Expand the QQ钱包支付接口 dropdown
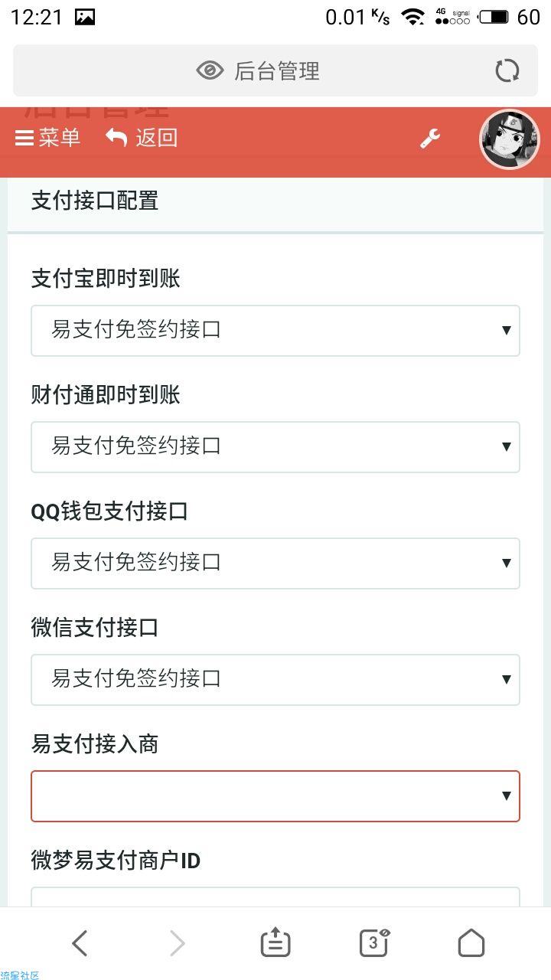 [x=275, y=563]
